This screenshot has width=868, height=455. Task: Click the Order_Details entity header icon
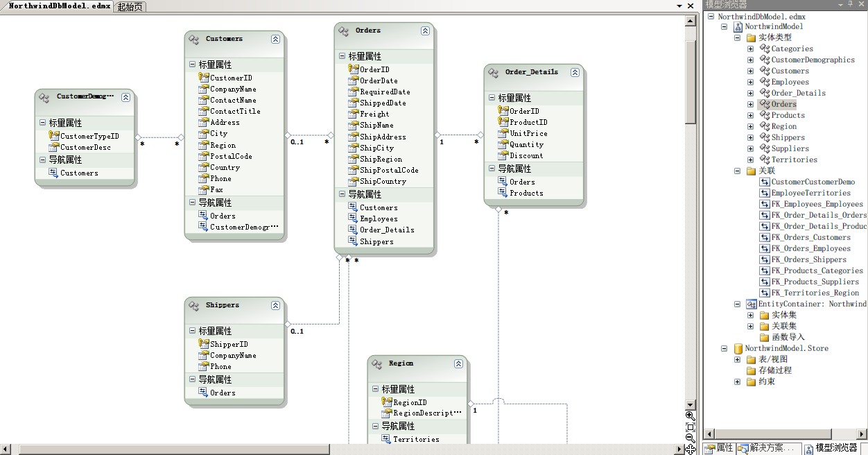coord(494,73)
